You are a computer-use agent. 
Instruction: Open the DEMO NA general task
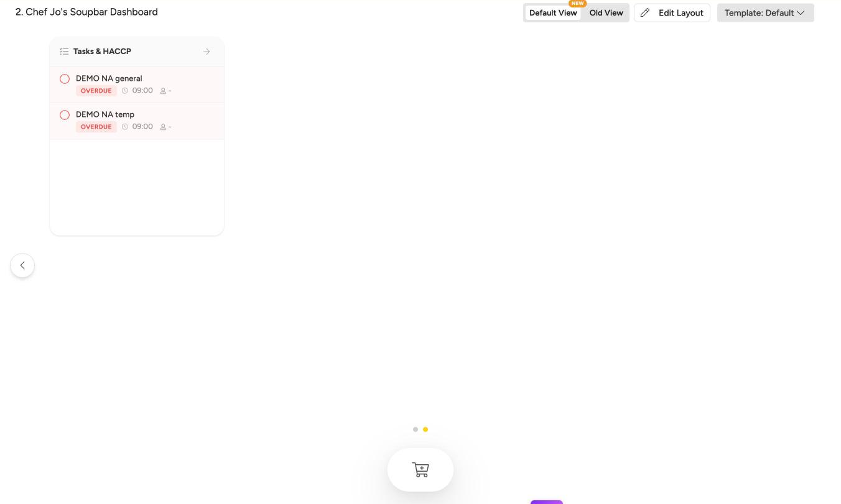click(x=137, y=85)
